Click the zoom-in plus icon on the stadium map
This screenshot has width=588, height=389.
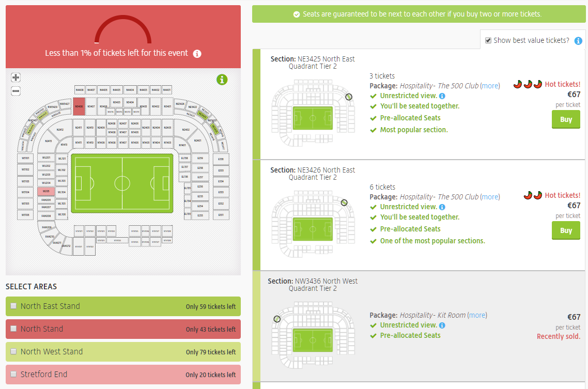click(x=16, y=77)
